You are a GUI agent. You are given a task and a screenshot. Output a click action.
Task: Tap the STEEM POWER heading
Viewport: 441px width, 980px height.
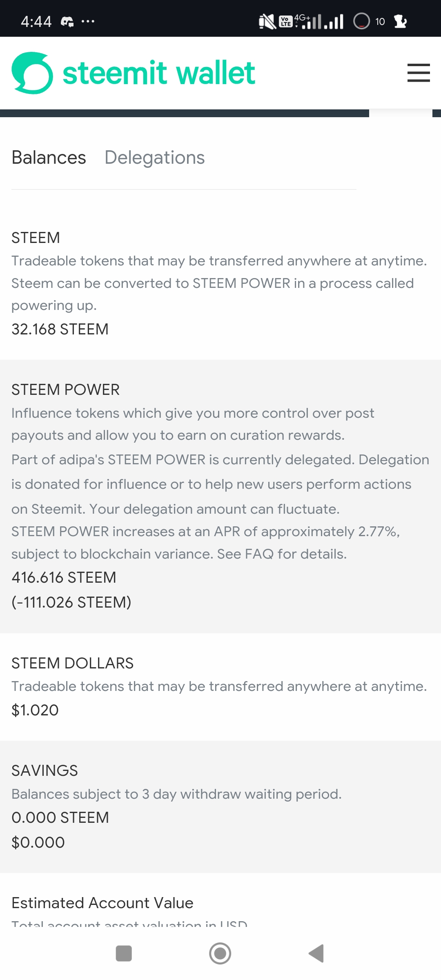tap(65, 390)
